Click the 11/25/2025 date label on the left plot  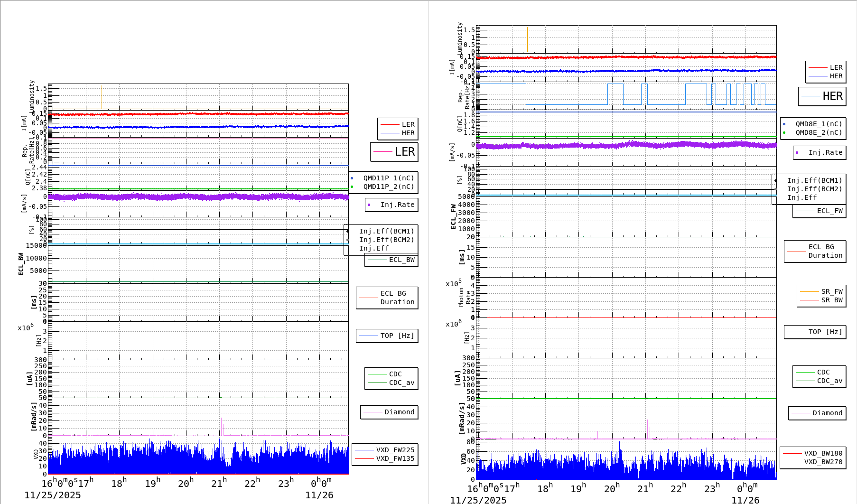pyautogui.click(x=53, y=495)
